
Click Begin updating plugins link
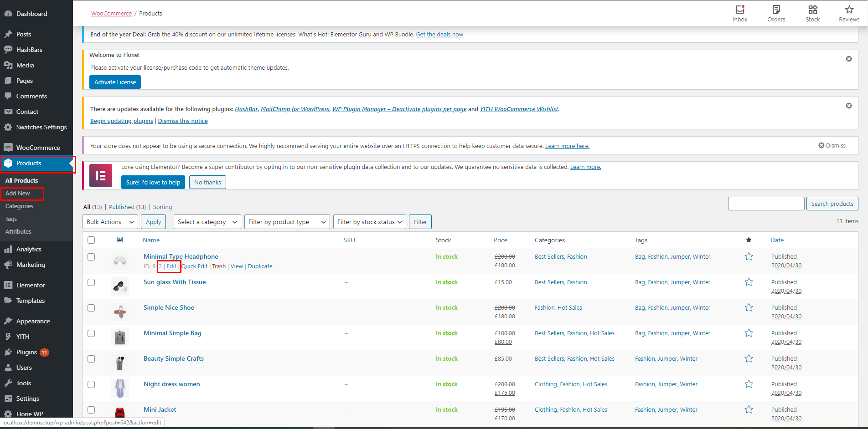pyautogui.click(x=122, y=121)
